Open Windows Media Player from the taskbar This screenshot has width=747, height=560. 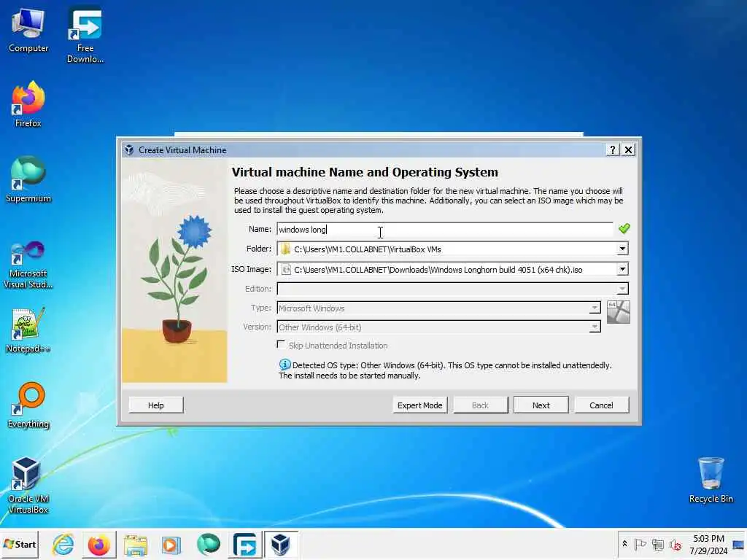pos(171,544)
